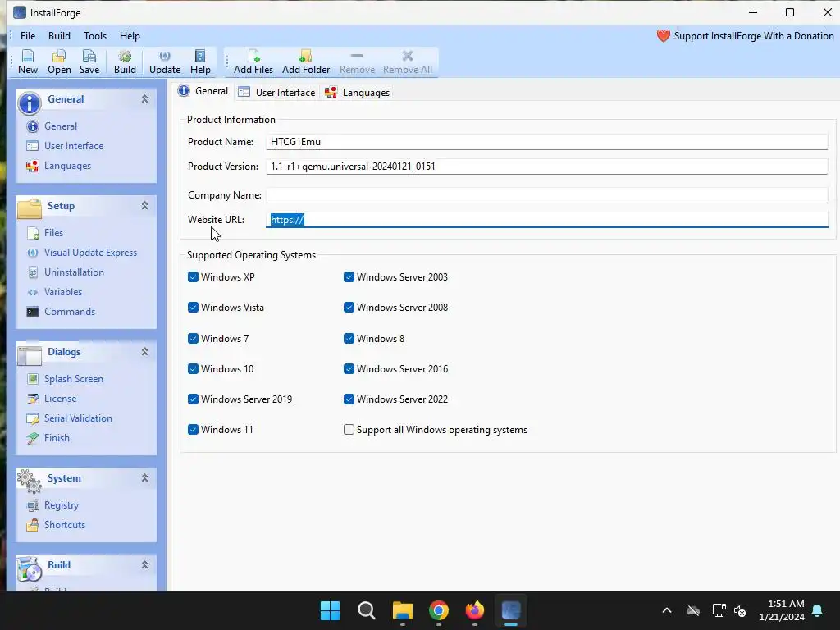
Task: Open Google Chrome from taskbar
Action: point(439,610)
